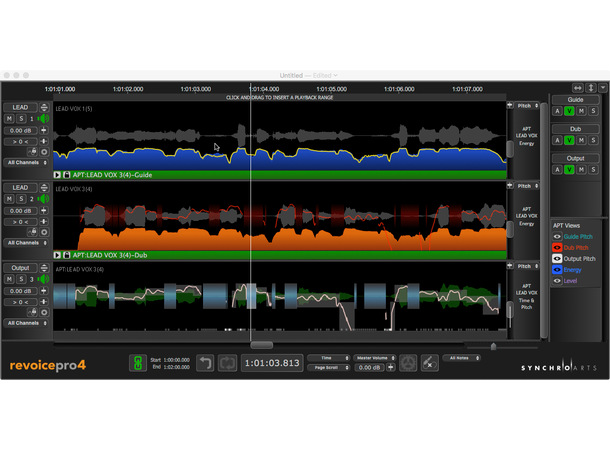Screen dimensions: 610x450
Task: Open the Page Scroll dropdown
Action: [329, 368]
